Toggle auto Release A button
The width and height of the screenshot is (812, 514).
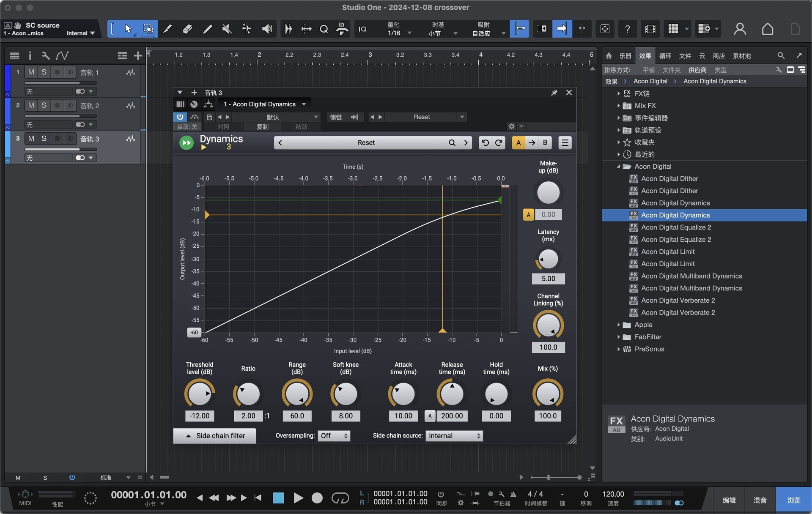click(430, 416)
